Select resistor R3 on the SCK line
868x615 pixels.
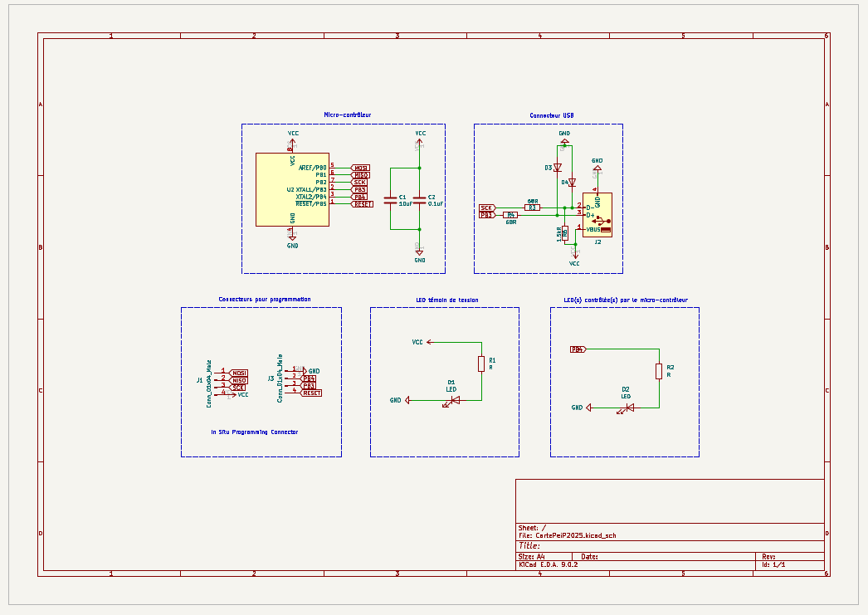coord(533,207)
